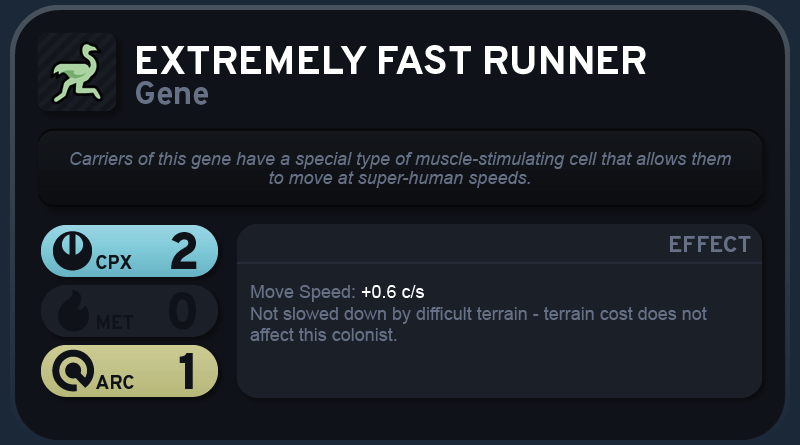The image size is (800, 445).
Task: Click the CPX text label
Action: 114,262
